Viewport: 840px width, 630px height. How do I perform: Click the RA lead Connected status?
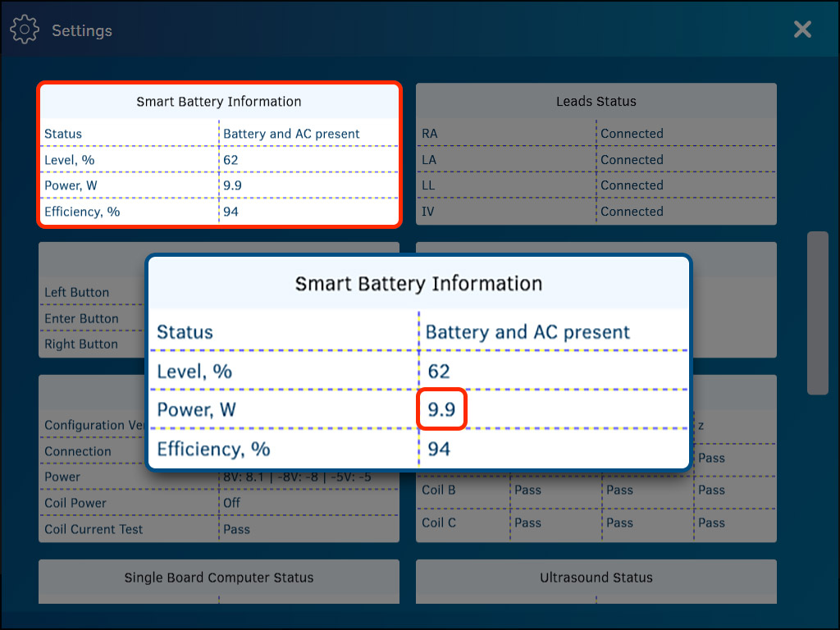[632, 133]
